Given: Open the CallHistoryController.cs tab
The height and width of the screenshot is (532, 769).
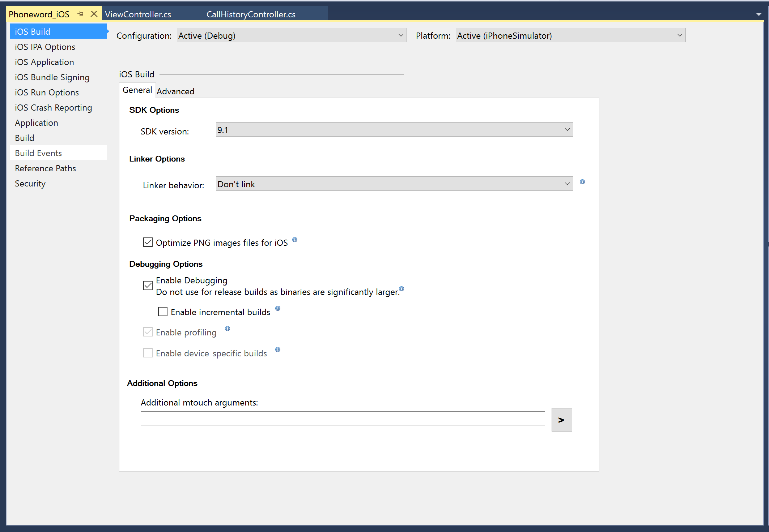Looking at the screenshot, I should (x=251, y=14).
